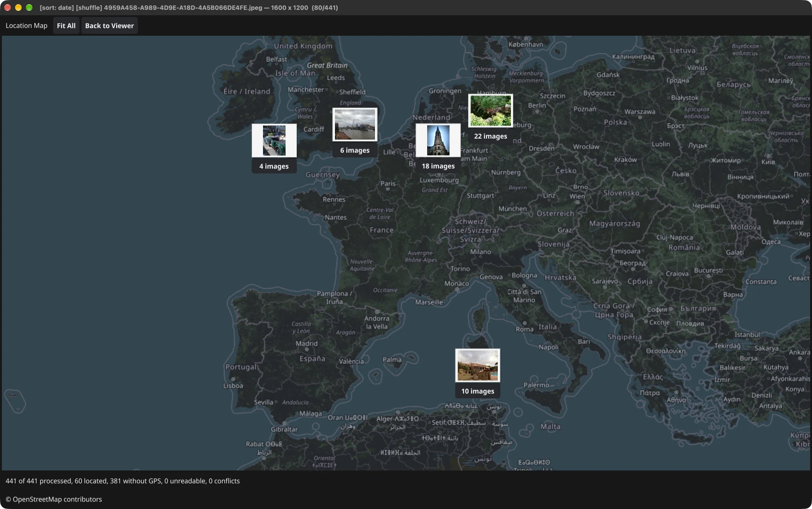Click the OpenStreetMap contributors attribution
Image resolution: width=812 pixels, height=509 pixels.
tap(54, 499)
